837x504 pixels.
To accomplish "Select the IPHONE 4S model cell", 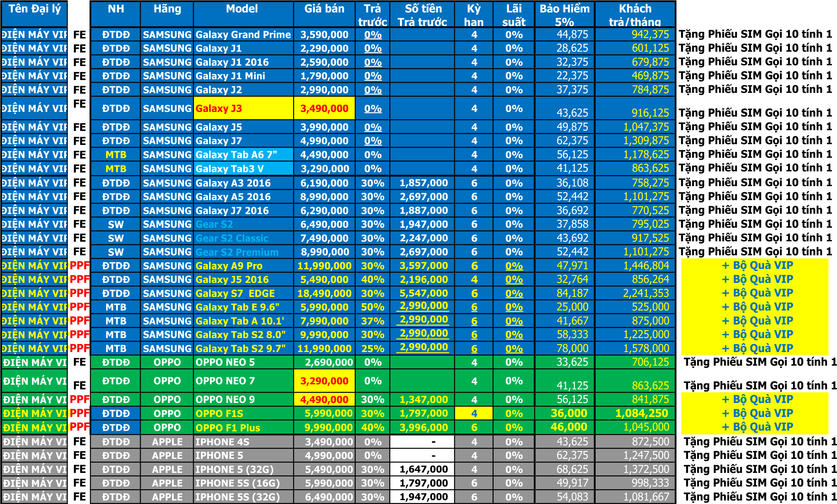I will (x=243, y=442).
